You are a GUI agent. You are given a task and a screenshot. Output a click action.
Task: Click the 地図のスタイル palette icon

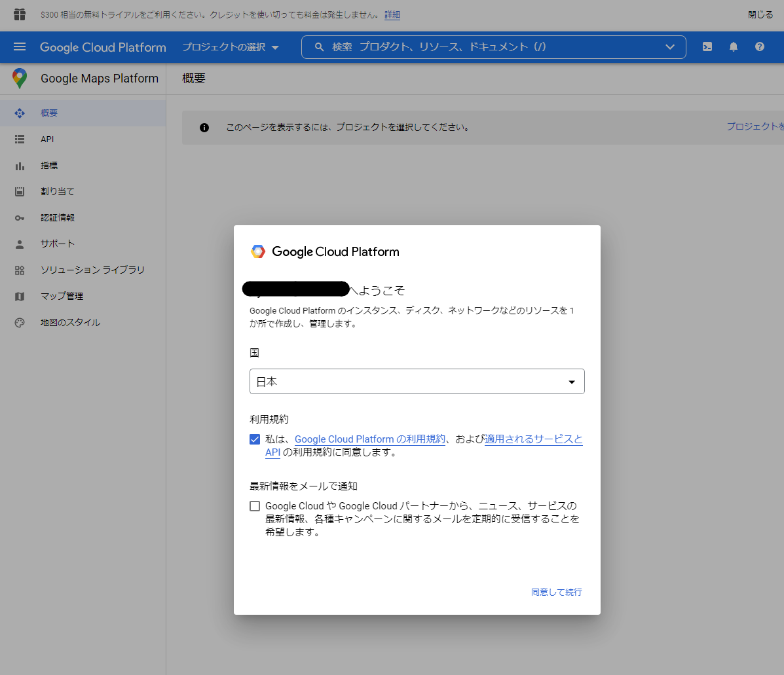click(x=20, y=323)
